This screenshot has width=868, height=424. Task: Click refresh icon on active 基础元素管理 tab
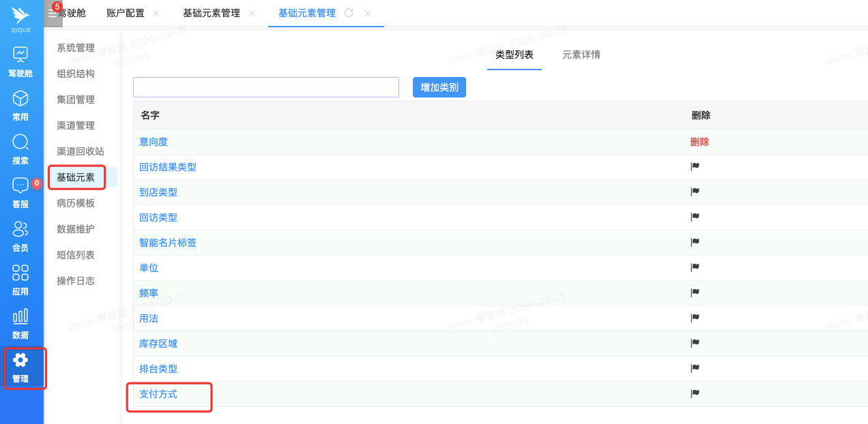349,13
